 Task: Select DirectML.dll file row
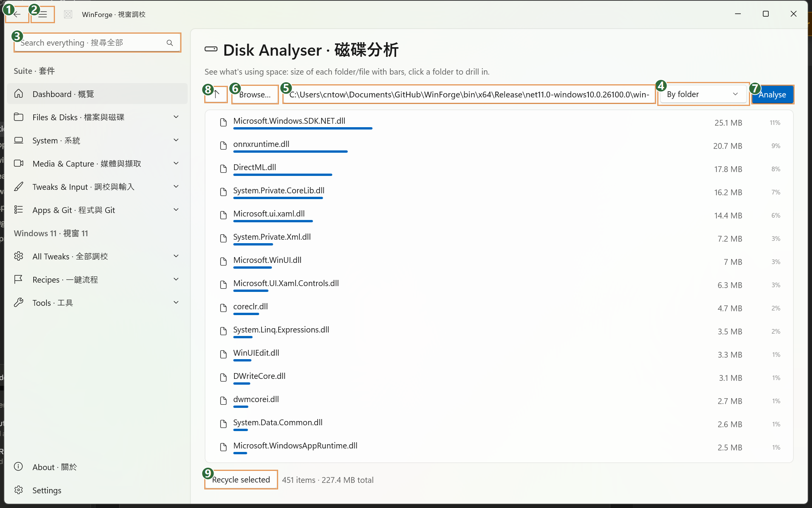pyautogui.click(x=499, y=169)
